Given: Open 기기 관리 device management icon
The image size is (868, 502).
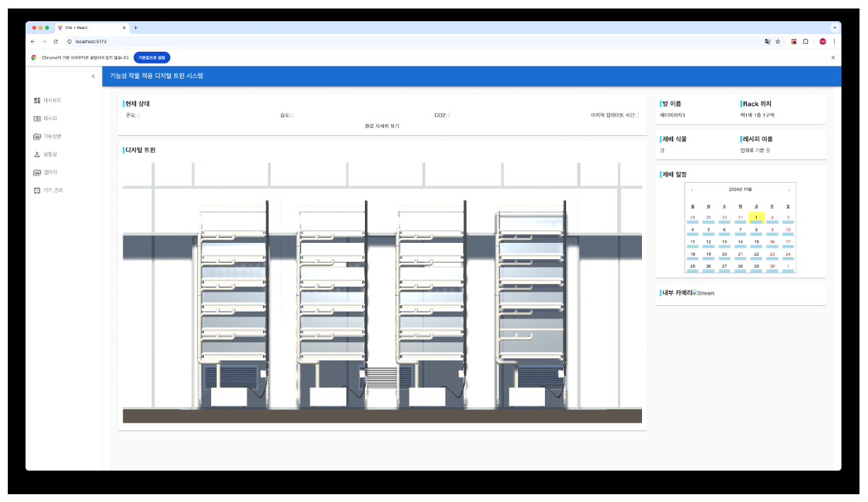Looking at the screenshot, I should coord(37,190).
